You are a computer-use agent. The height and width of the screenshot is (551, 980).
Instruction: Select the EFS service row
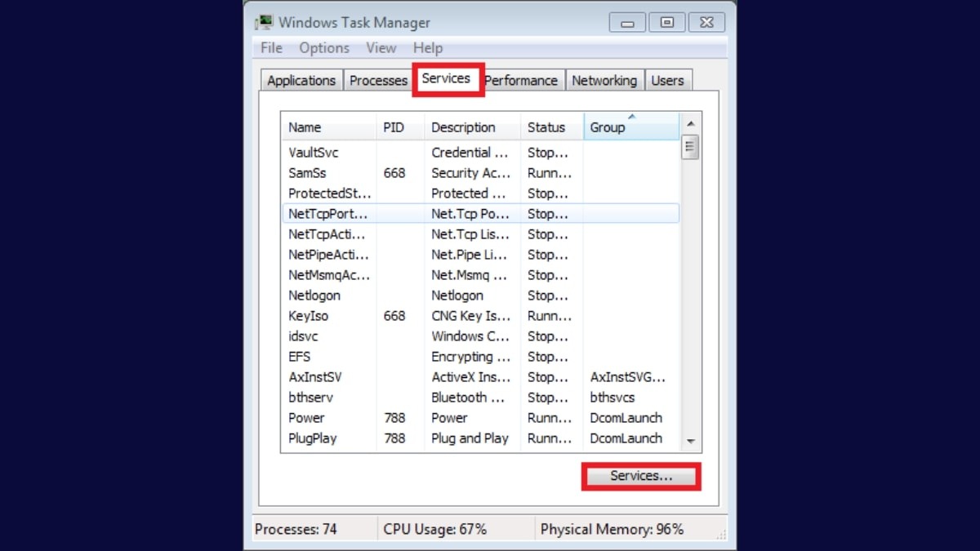click(480, 357)
